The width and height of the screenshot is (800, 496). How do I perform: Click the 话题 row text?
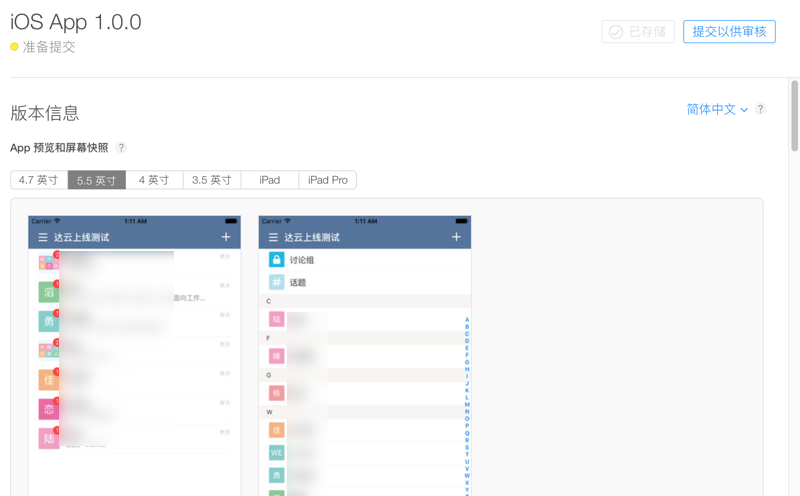(x=298, y=283)
